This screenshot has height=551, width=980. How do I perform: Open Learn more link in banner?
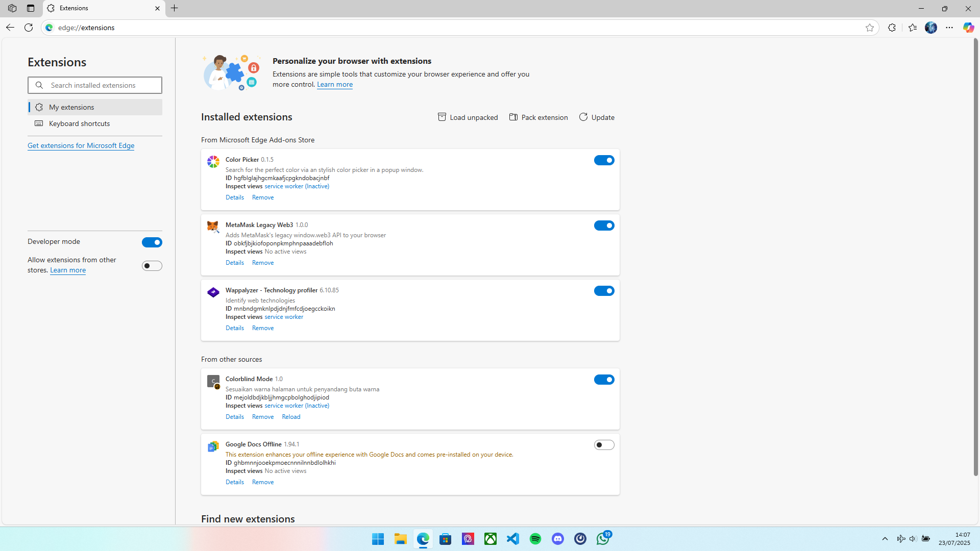(335, 85)
